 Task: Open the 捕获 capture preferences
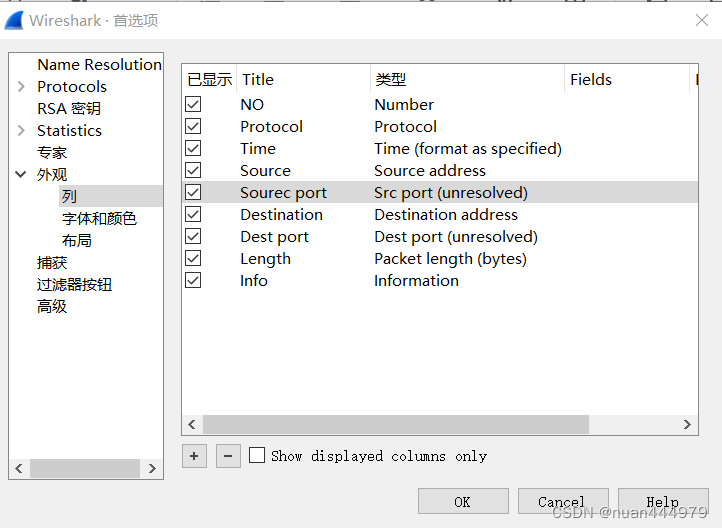click(52, 262)
